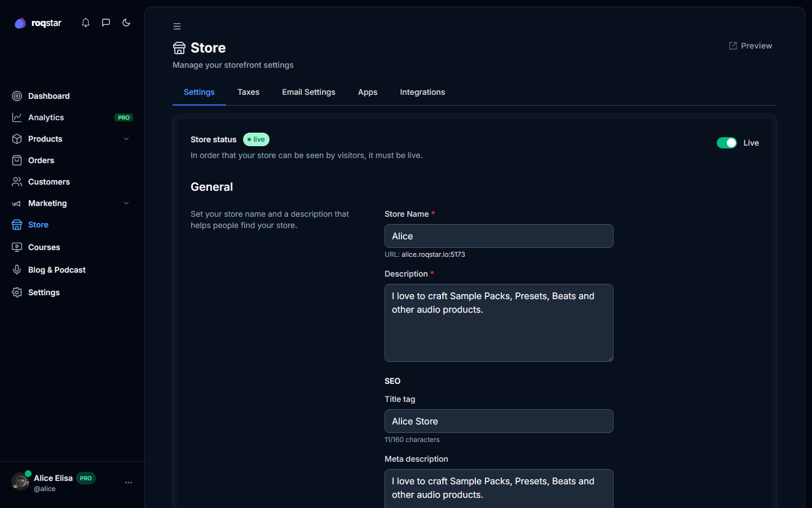
Task: Click the SEO section label
Action: pyautogui.click(x=392, y=381)
